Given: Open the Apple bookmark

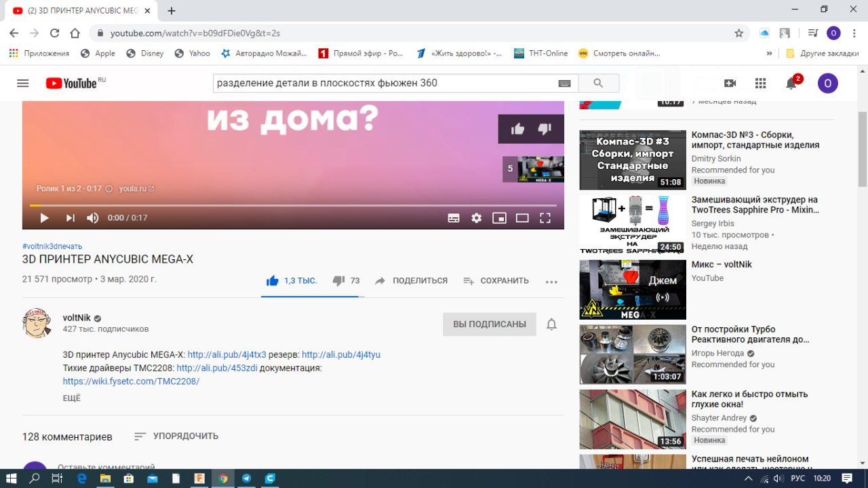Looking at the screenshot, I should [98, 53].
